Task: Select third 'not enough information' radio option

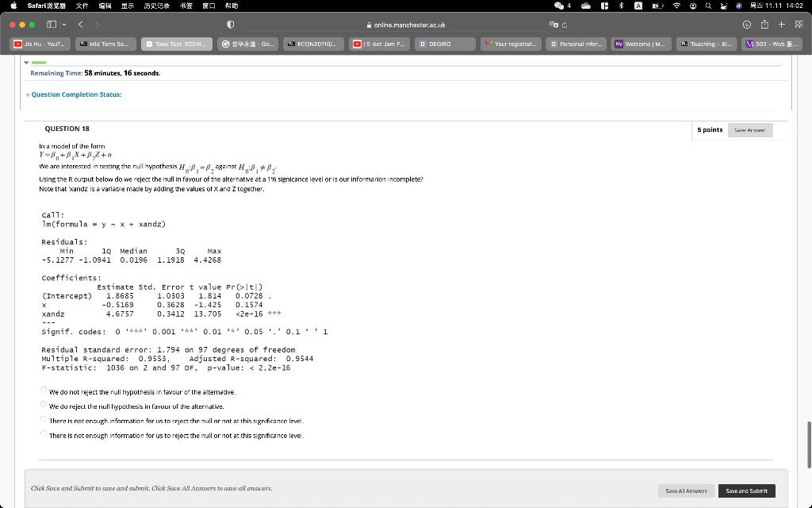Action: pyautogui.click(x=44, y=419)
